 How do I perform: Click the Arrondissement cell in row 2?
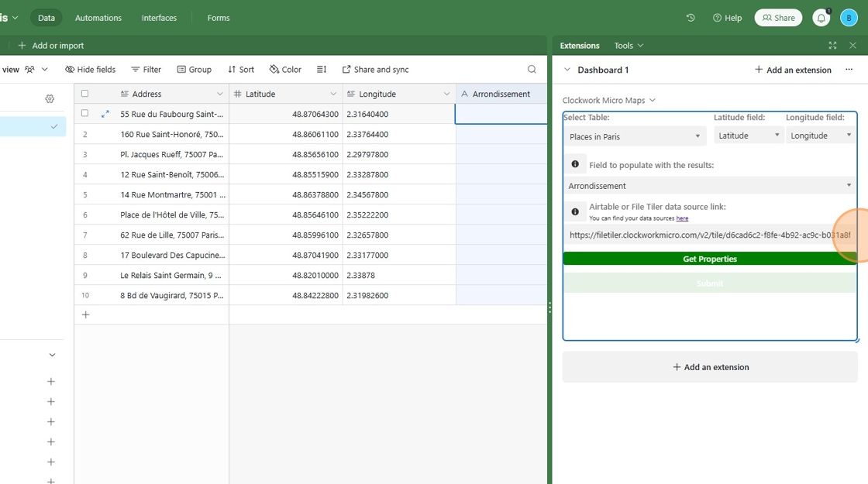coord(501,135)
